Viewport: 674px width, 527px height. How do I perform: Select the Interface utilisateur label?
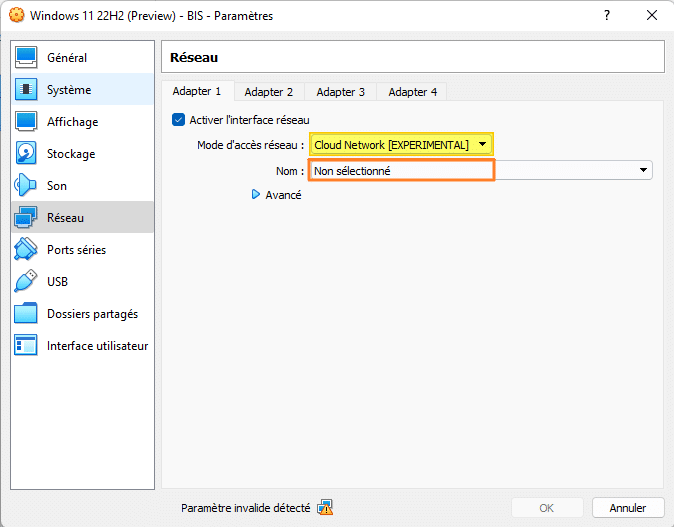click(98, 346)
